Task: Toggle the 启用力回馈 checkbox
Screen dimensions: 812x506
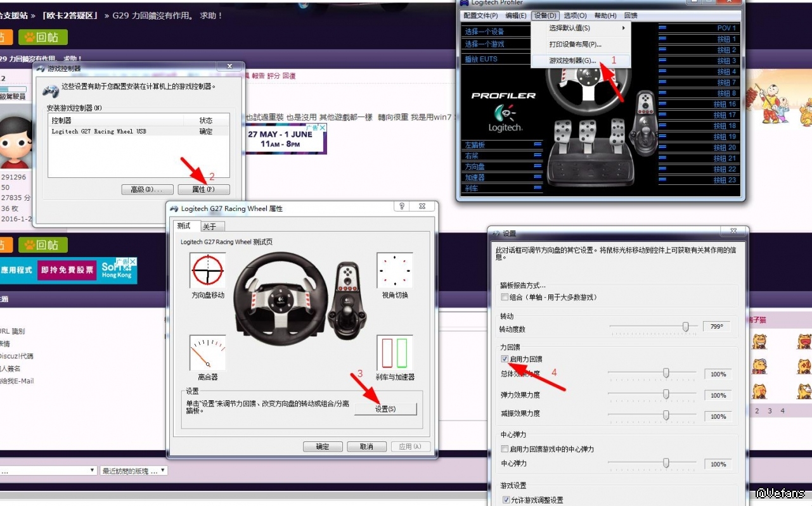Action: 505,359
